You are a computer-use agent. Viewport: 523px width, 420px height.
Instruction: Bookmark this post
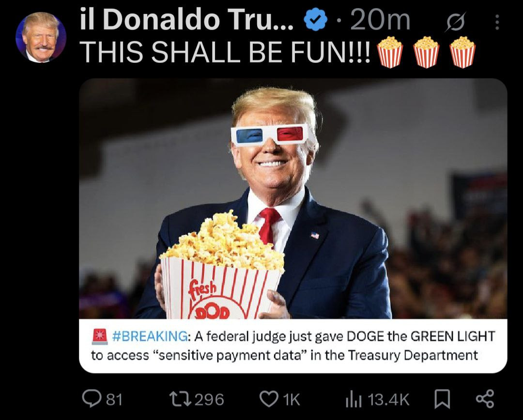pyautogui.click(x=442, y=399)
